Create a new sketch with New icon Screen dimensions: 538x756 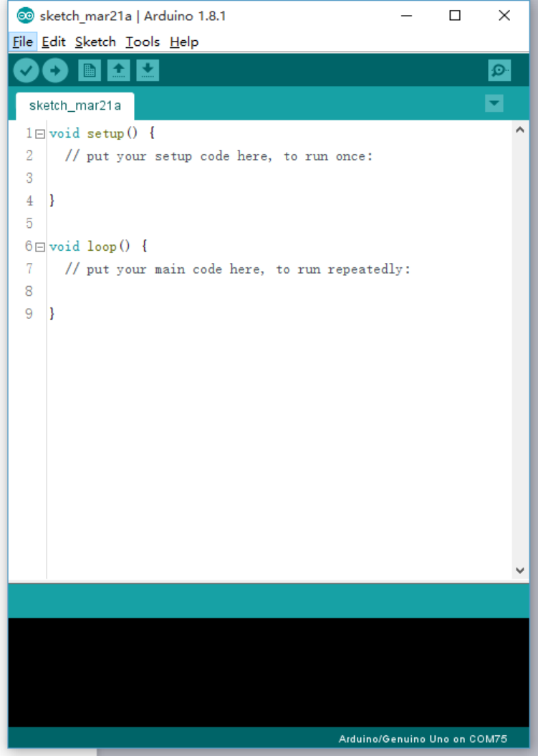coord(89,70)
